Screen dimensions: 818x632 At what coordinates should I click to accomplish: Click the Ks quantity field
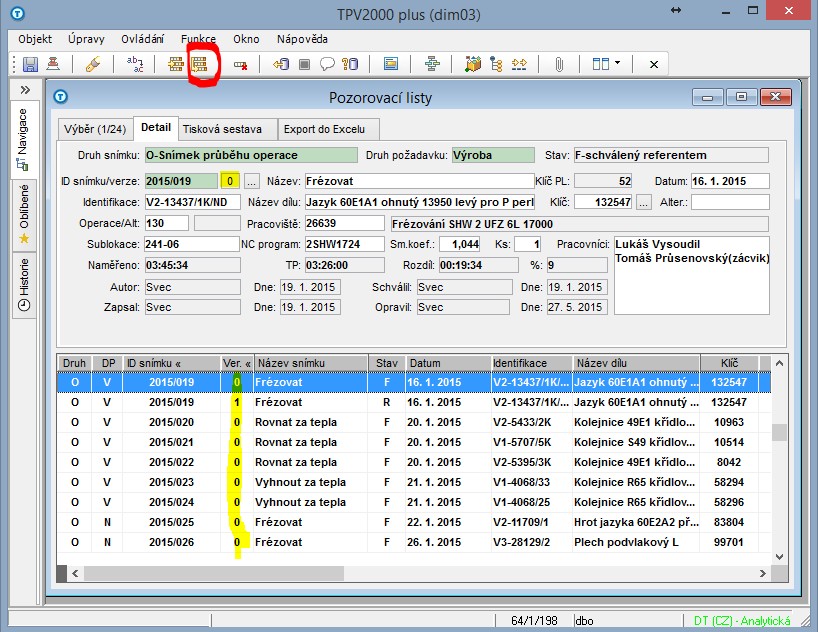click(527, 244)
